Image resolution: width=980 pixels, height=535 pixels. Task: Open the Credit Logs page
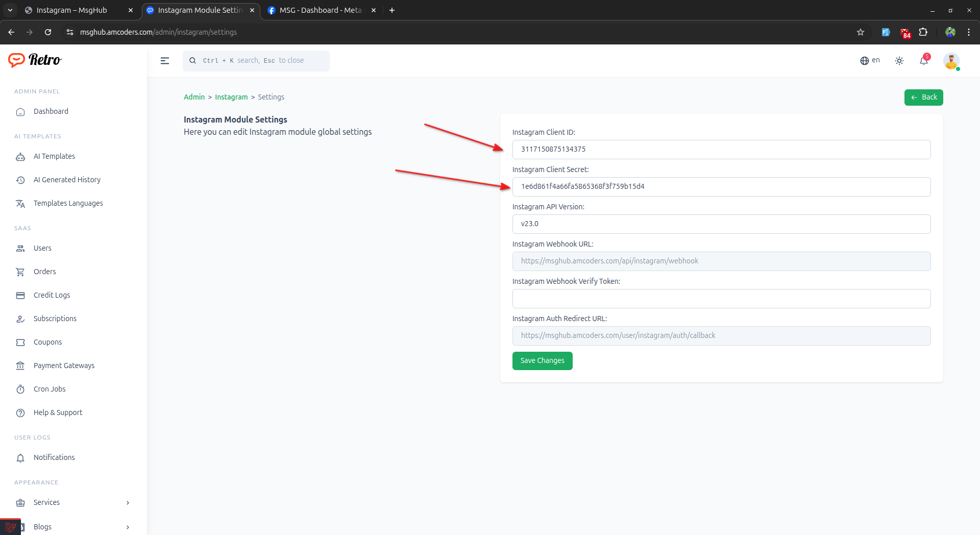(52, 295)
